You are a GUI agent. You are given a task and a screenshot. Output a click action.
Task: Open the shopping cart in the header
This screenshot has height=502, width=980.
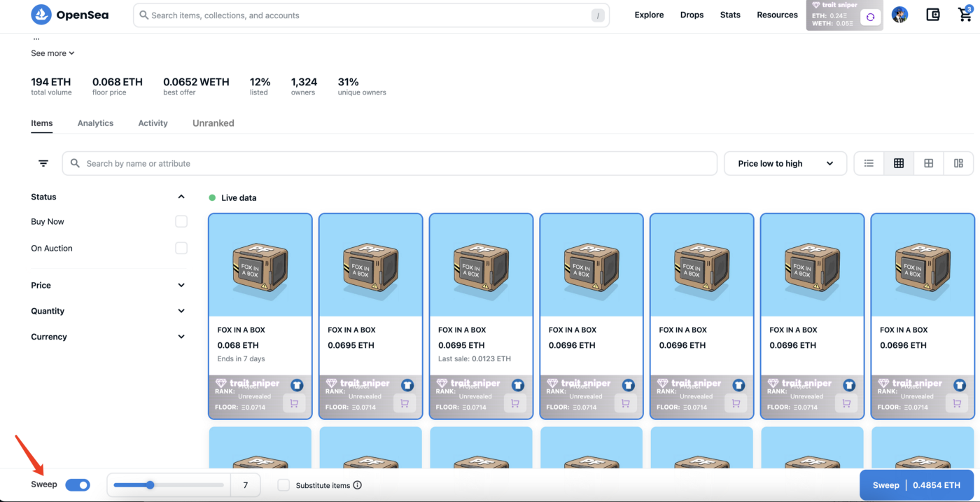tap(965, 15)
